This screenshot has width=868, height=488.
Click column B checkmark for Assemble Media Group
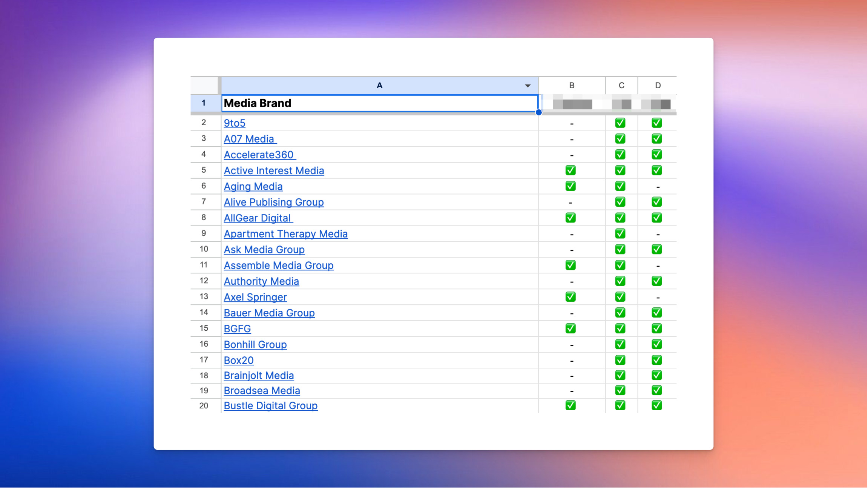pos(570,265)
